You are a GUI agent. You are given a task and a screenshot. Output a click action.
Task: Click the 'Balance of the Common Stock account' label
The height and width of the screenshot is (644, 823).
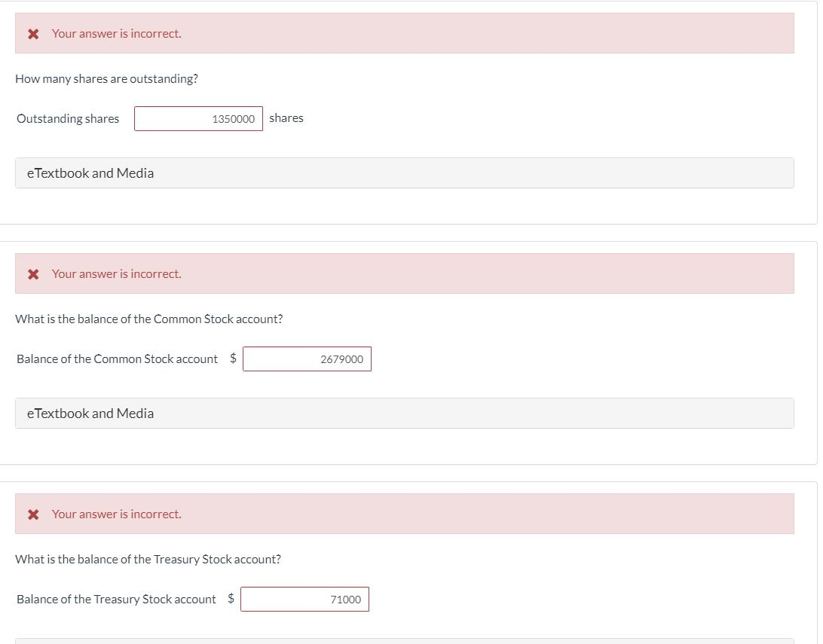click(x=117, y=359)
